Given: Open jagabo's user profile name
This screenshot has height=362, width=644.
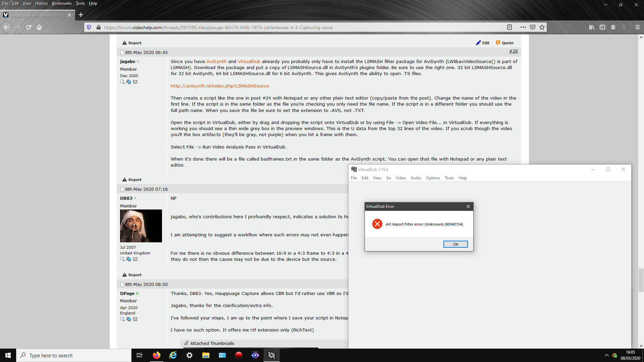Looking at the screenshot, I should pyautogui.click(x=127, y=61).
